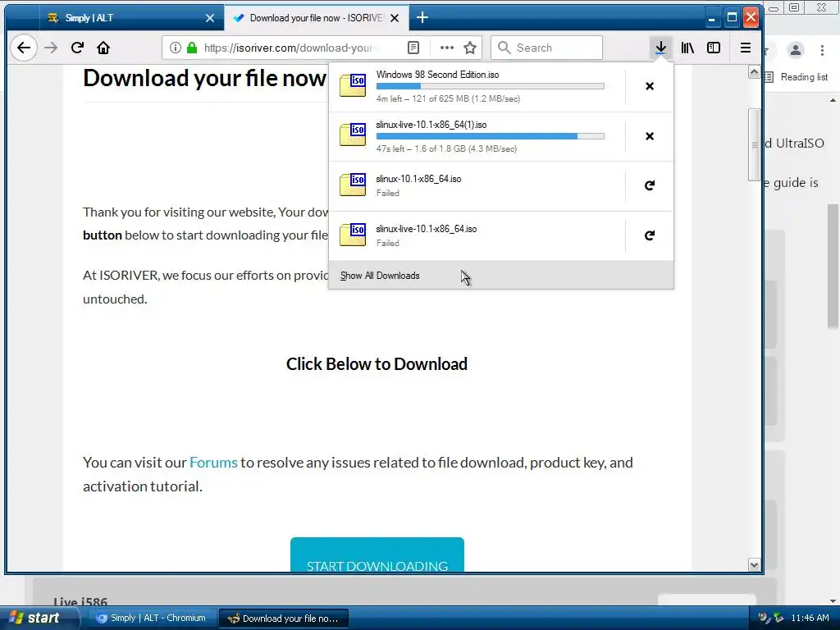Switch to Simply | ALT - Chromium taskbar item
The height and width of the screenshot is (630, 840).
click(152, 619)
